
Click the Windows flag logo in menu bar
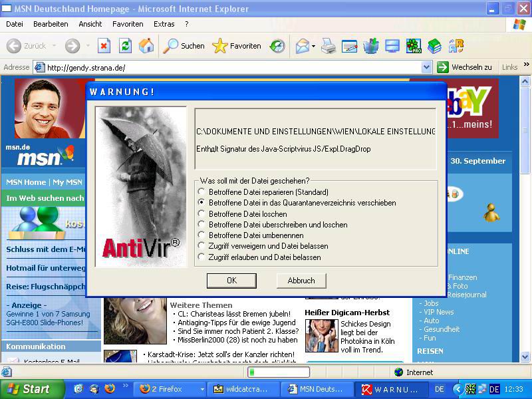click(519, 25)
